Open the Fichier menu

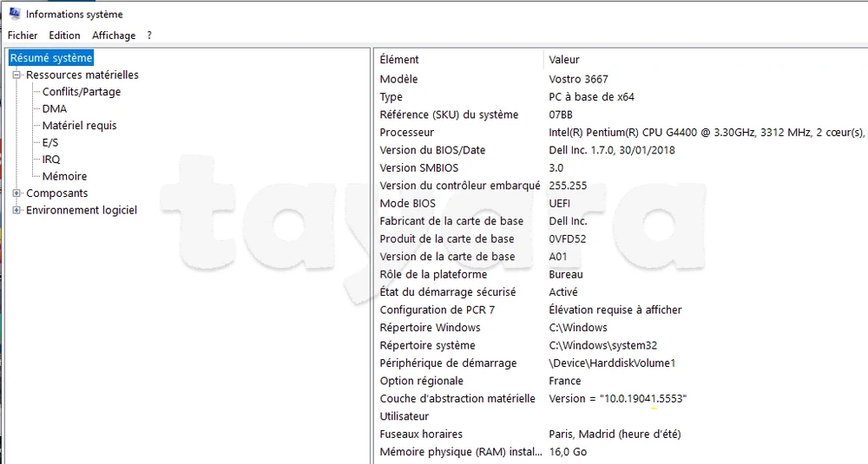23,36
